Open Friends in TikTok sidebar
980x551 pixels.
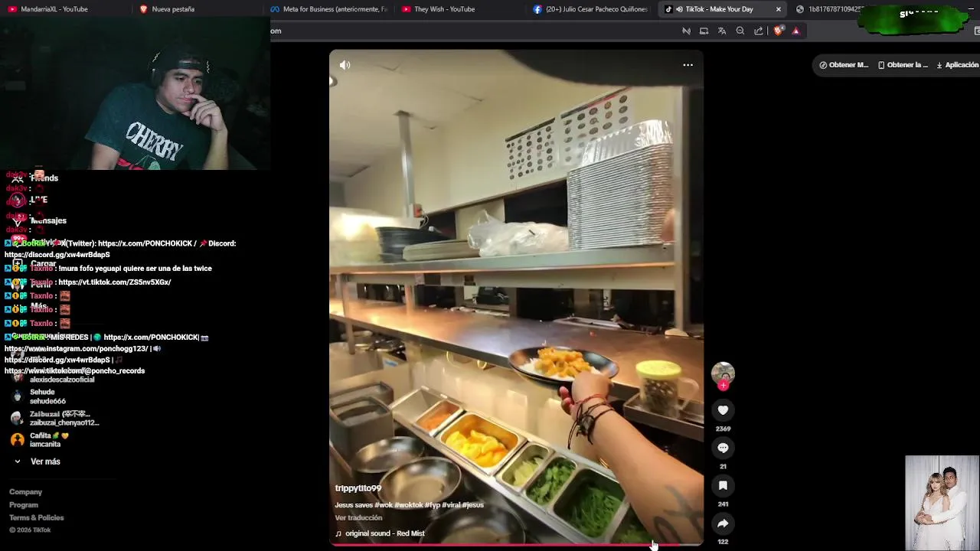pos(44,178)
